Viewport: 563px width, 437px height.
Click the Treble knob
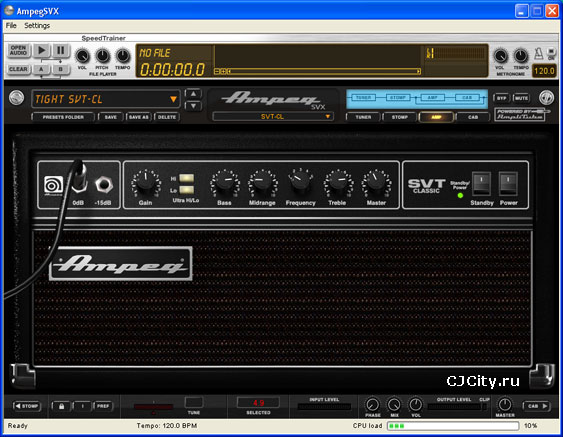[338, 181]
